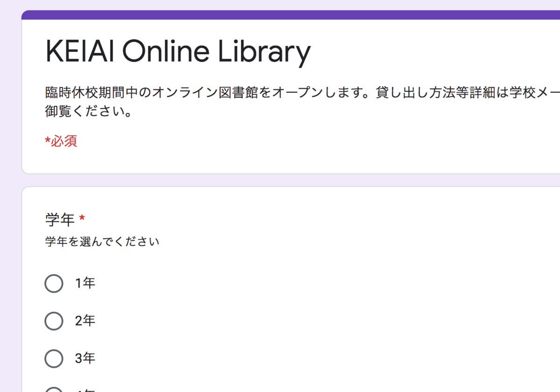Click the 3年 option label text

[x=85, y=358]
